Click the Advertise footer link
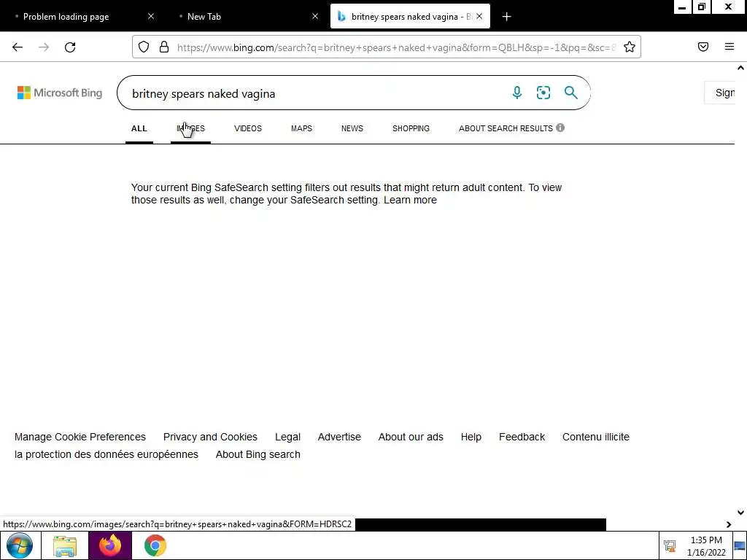This screenshot has width=747, height=560. (339, 437)
